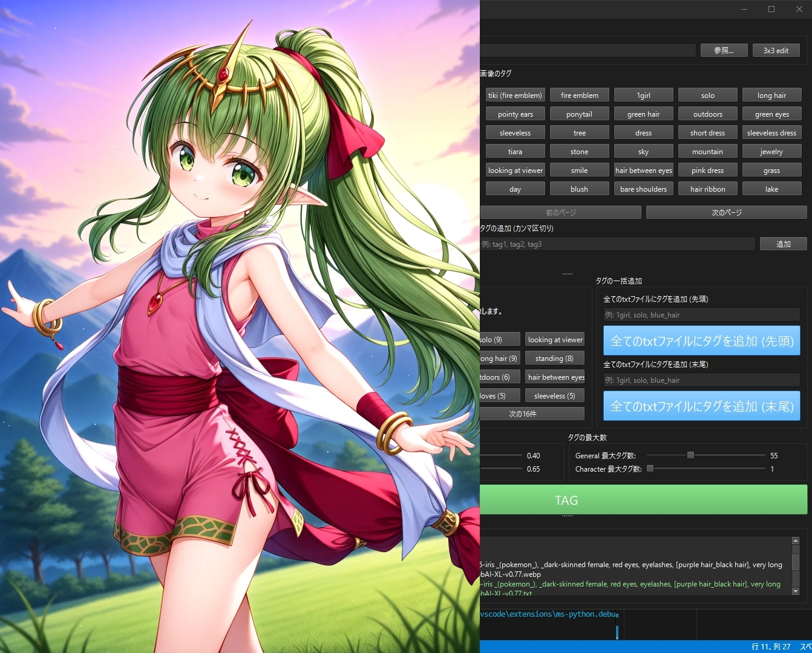
Task: Click the 'solo (9)' frequency tag
Action: click(x=500, y=340)
